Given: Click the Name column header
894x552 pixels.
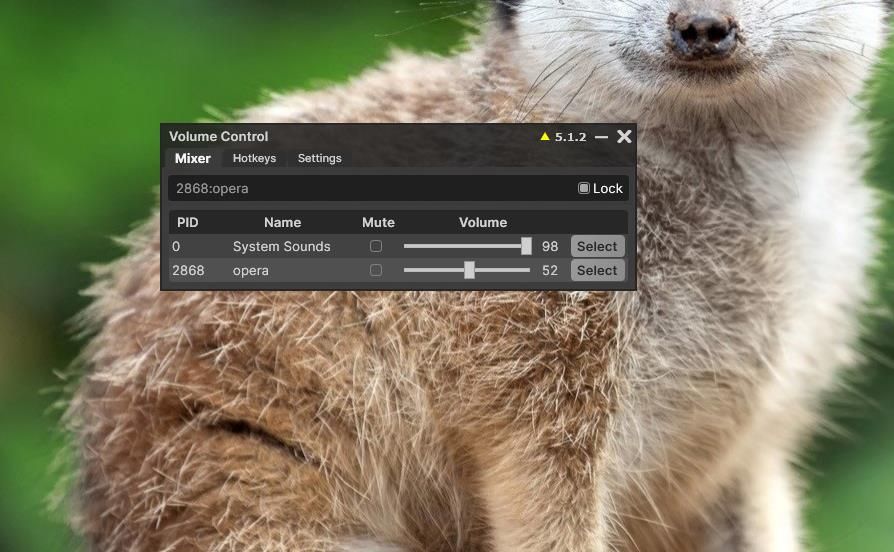Looking at the screenshot, I should pyautogui.click(x=282, y=222).
